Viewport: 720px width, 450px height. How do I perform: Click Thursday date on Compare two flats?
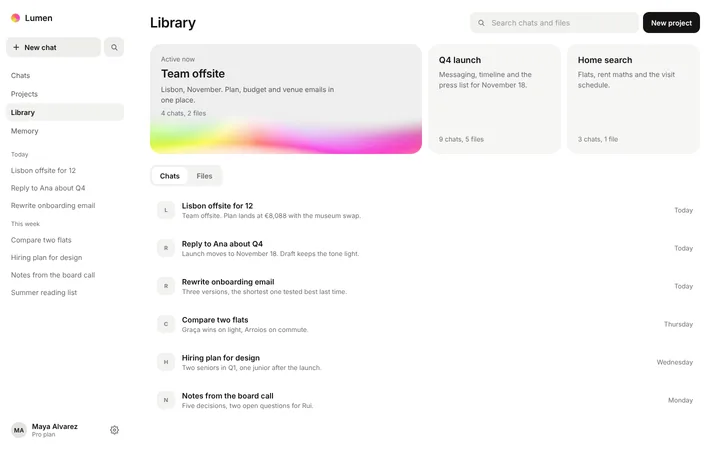[x=678, y=324]
